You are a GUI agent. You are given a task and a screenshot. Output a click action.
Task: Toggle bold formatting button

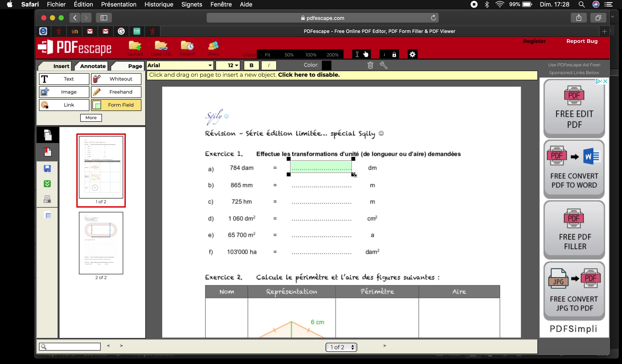(251, 65)
